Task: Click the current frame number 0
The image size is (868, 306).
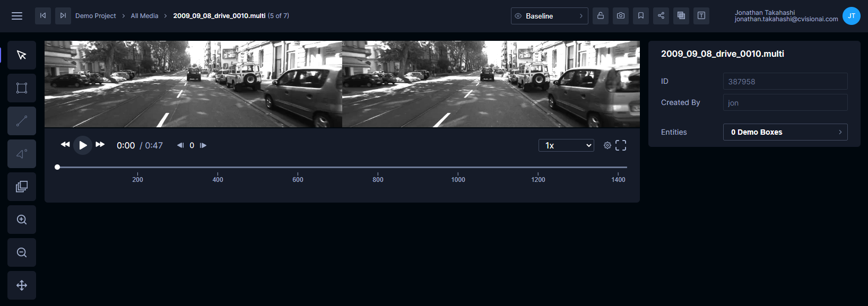Action: pyautogui.click(x=192, y=145)
